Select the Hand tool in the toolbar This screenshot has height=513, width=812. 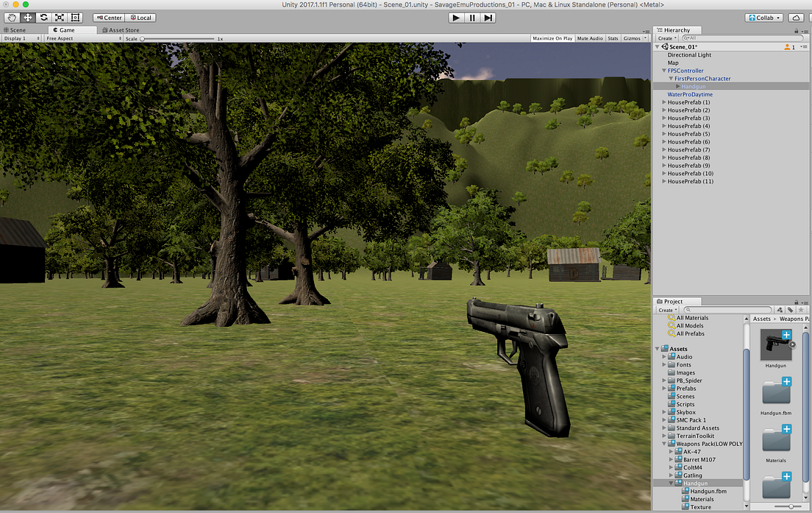pyautogui.click(x=10, y=17)
